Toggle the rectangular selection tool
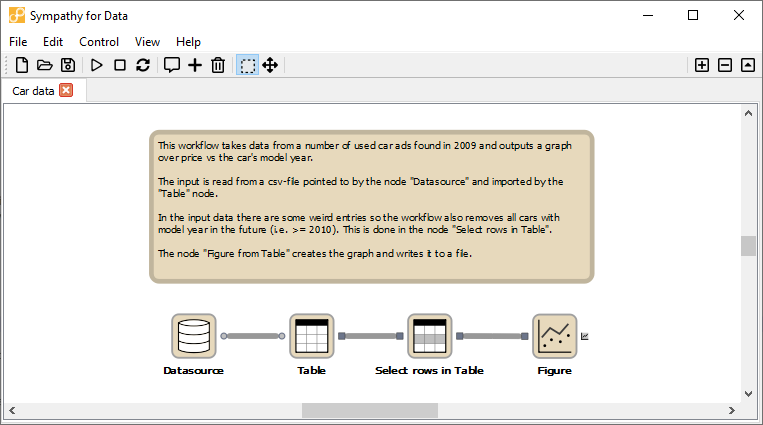Image resolution: width=763 pixels, height=425 pixels. [247, 65]
